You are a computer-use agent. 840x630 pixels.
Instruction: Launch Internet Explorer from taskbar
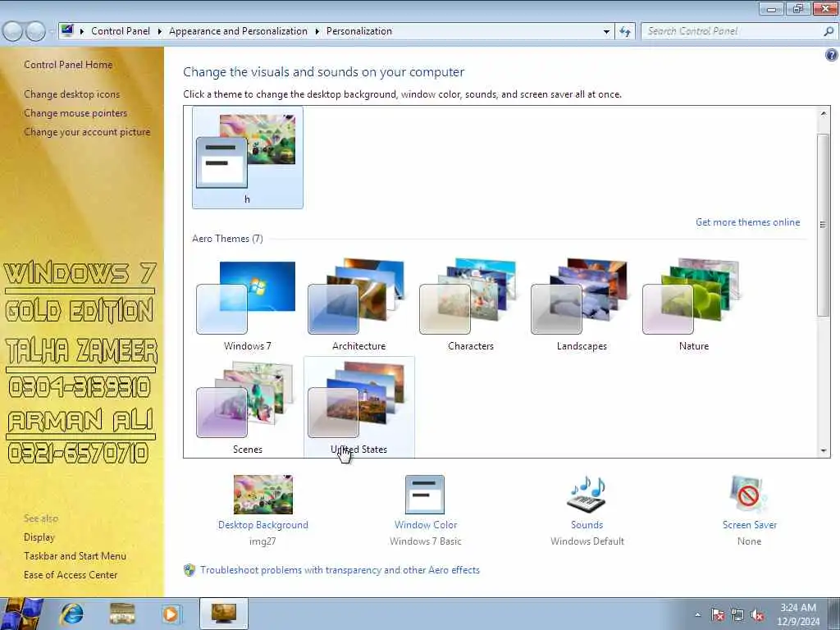pyautogui.click(x=72, y=614)
